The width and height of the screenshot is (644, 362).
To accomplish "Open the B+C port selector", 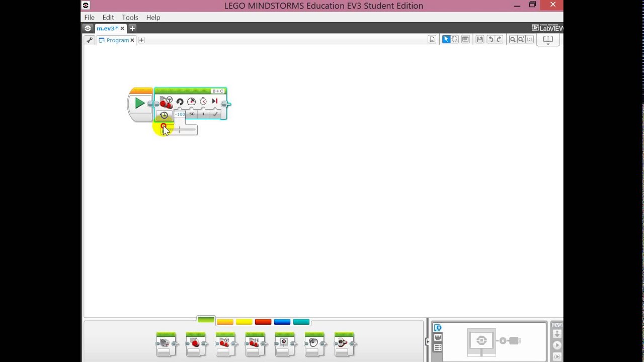I will pos(218,91).
